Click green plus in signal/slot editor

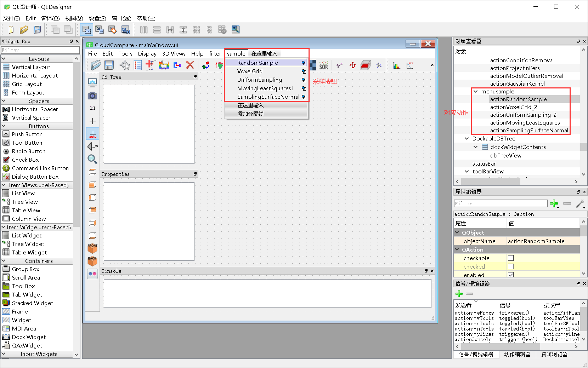click(459, 294)
